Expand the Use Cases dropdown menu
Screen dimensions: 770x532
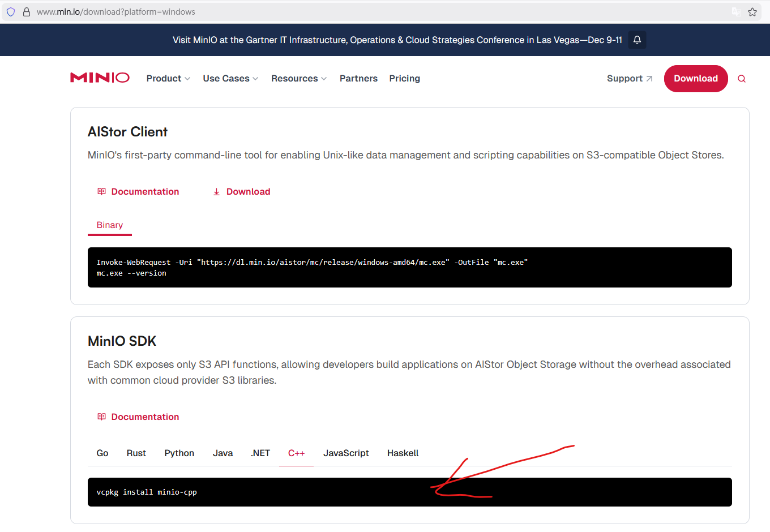pyautogui.click(x=230, y=79)
